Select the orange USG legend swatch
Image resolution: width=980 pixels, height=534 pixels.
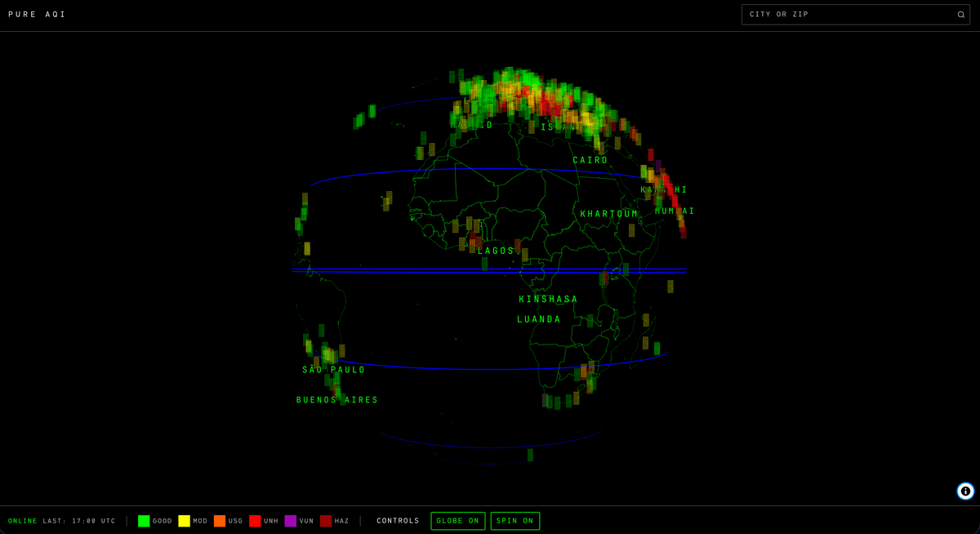(x=220, y=521)
